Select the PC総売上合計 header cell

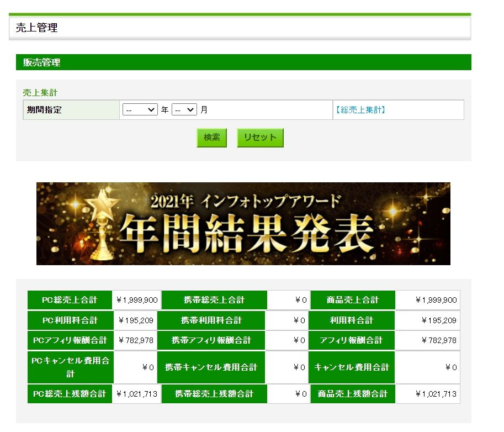(70, 300)
